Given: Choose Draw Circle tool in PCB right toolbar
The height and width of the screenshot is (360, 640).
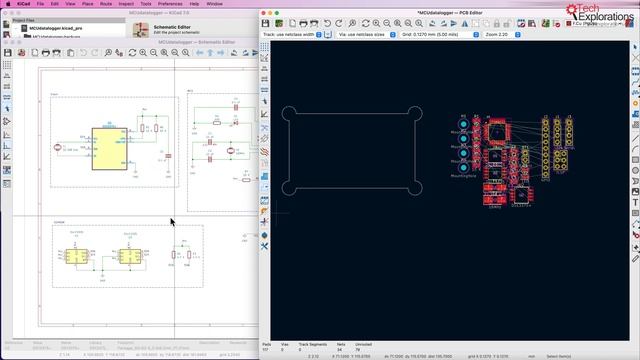Looking at the screenshot, I should tap(636, 170).
